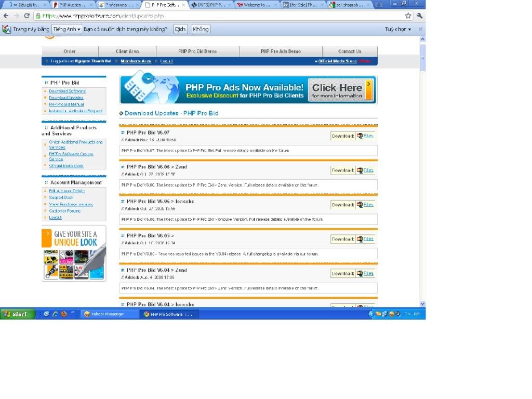Launch Firefox from the quick launch bar
The width and height of the screenshot is (532, 399).
click(x=64, y=314)
